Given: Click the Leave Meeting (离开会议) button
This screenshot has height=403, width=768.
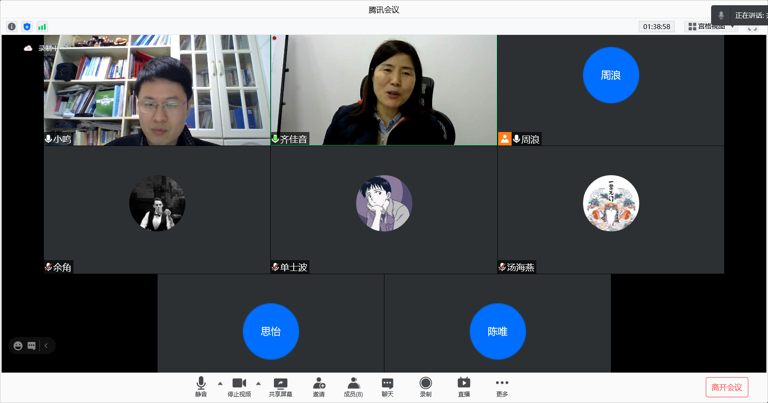Looking at the screenshot, I should point(726,387).
